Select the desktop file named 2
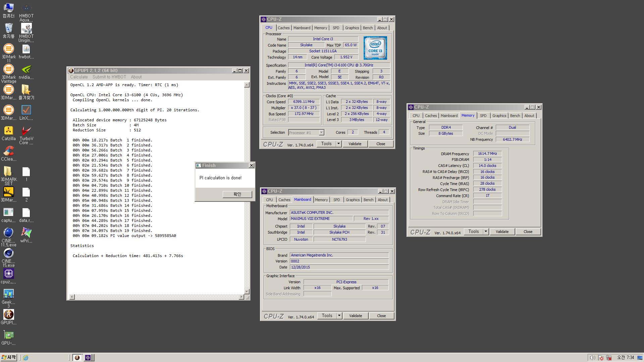 [x=26, y=194]
